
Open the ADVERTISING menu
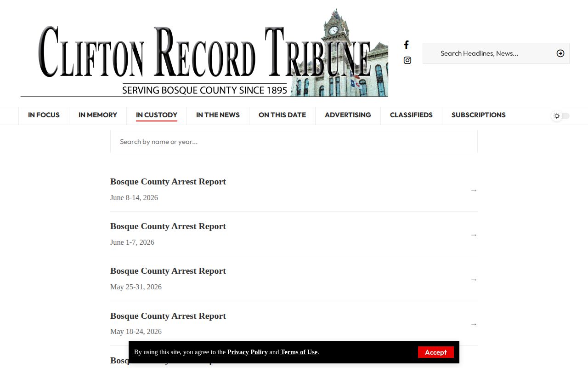pyautogui.click(x=348, y=115)
